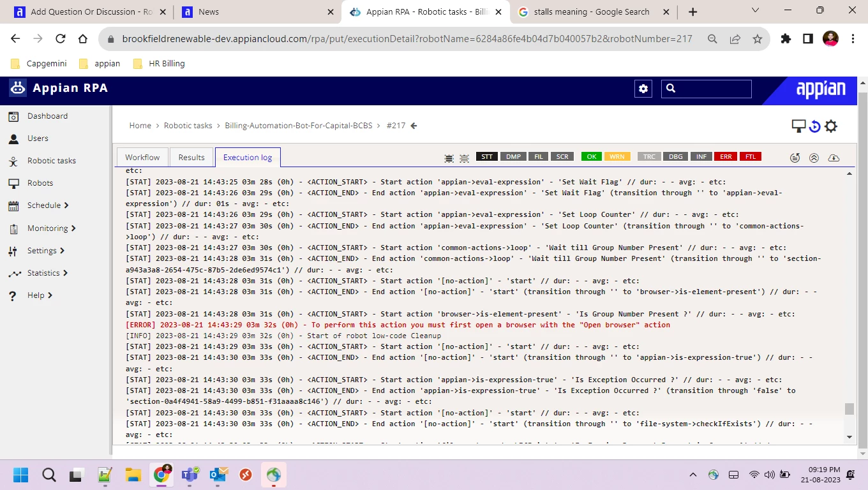Click the double-chevron up icon in log toolbar
This screenshot has width=868, height=490.
[814, 158]
